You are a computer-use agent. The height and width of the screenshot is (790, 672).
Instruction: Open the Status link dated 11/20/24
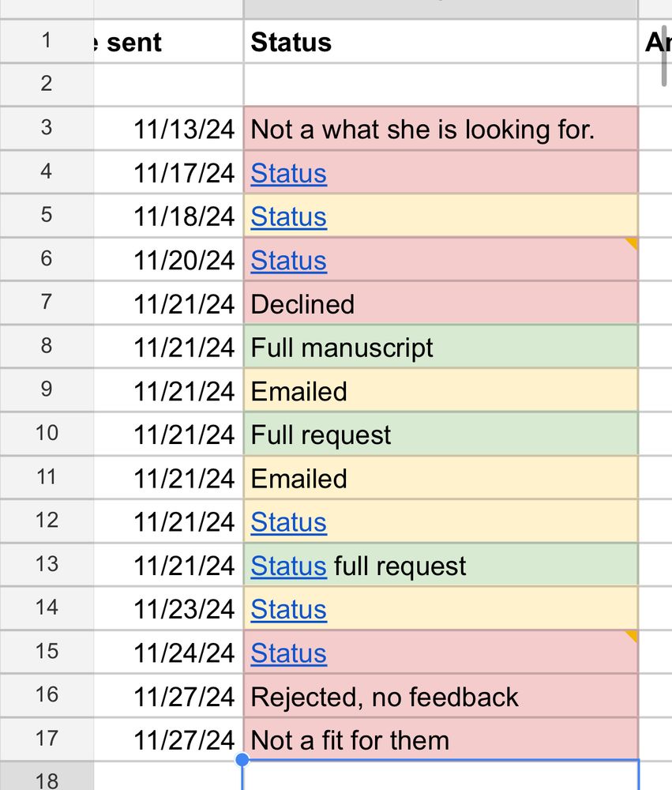tap(289, 261)
